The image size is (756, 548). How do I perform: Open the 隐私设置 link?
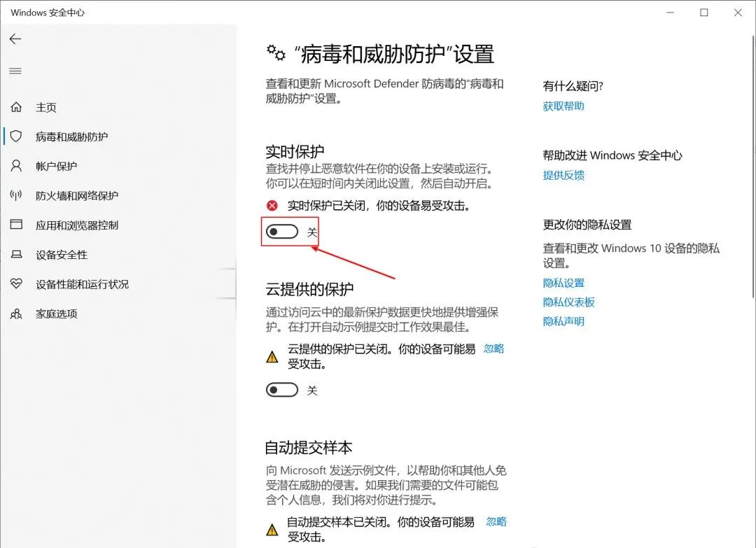click(x=563, y=283)
